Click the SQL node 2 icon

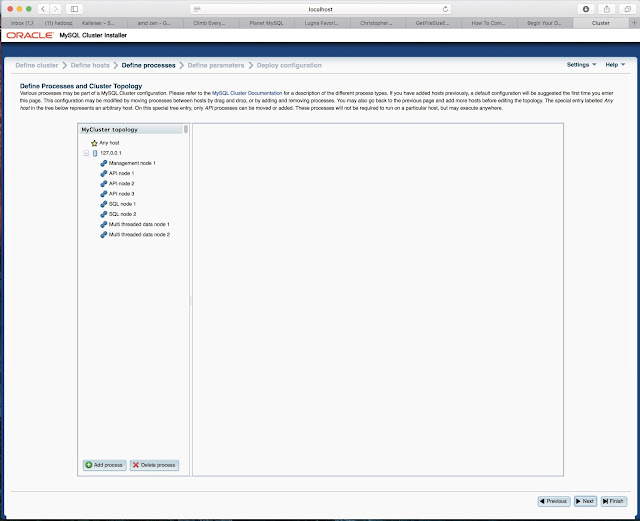pos(104,214)
